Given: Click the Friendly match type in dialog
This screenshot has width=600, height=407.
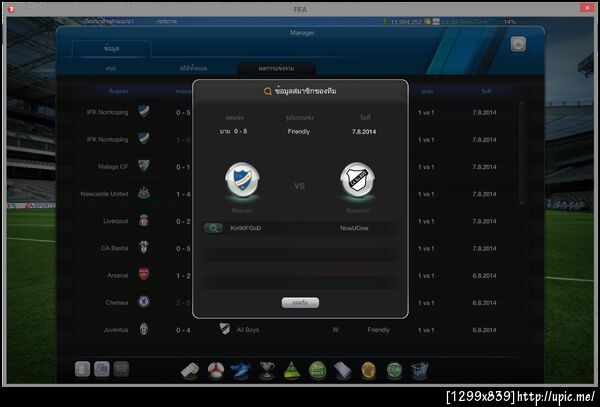Looking at the screenshot, I should tap(299, 132).
